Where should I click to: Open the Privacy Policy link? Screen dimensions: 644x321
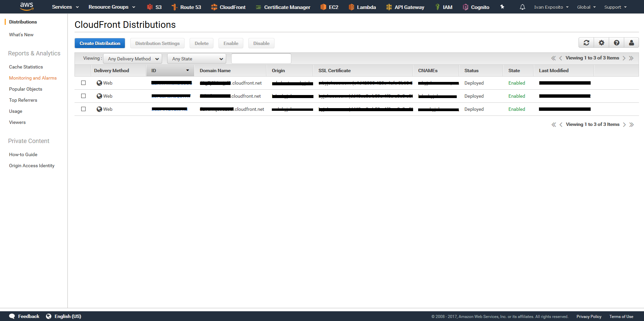pyautogui.click(x=589, y=317)
